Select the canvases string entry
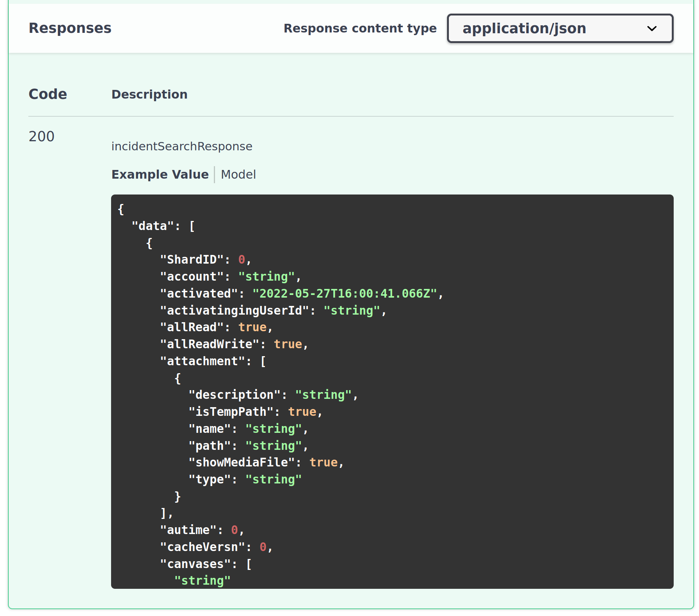Viewport: 699px width, 616px height. coord(203,580)
